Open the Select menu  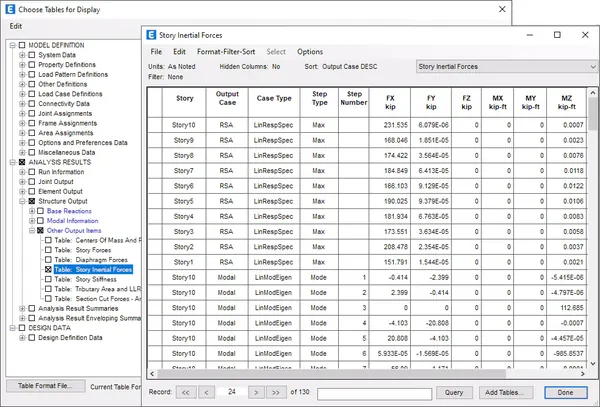pyautogui.click(x=276, y=52)
